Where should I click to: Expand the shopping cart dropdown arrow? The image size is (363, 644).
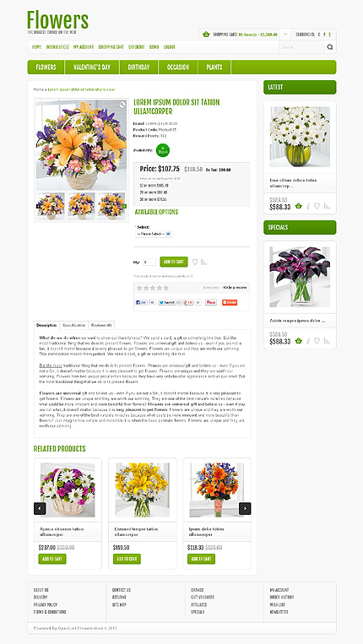[x=285, y=34]
